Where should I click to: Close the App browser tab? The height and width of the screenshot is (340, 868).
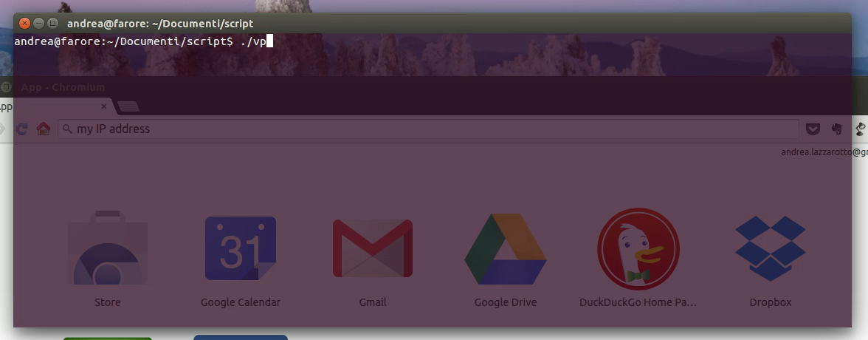click(x=104, y=106)
